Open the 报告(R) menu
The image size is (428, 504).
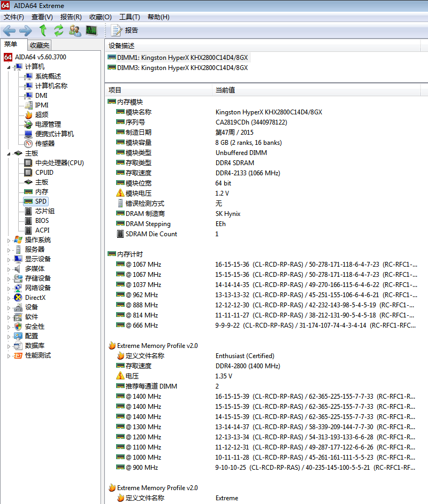tap(71, 17)
